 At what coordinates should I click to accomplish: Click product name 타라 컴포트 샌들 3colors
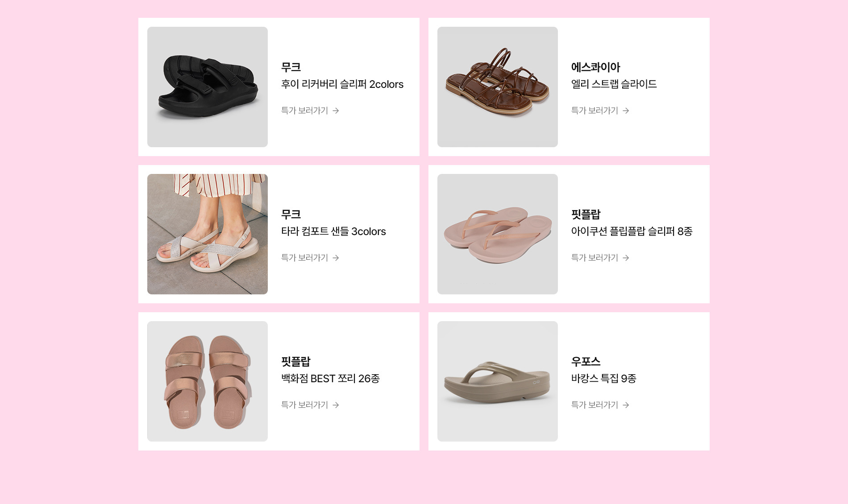click(x=333, y=231)
